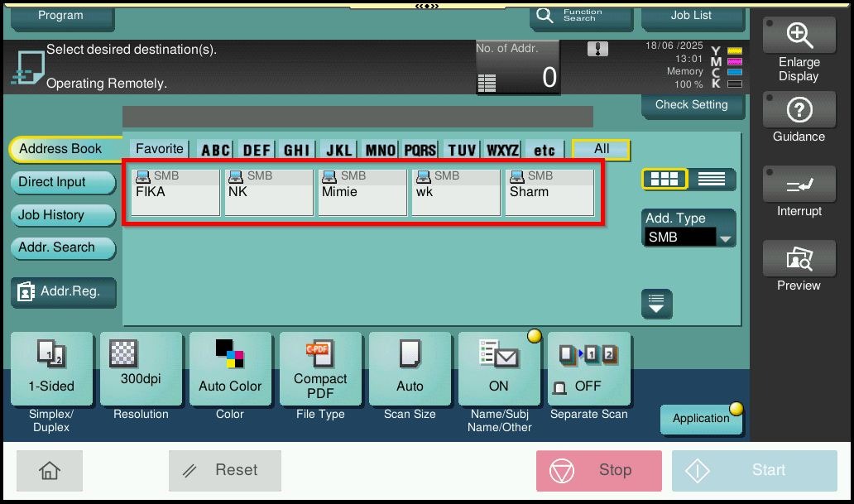This screenshot has height=504, width=854.
Task: Open File Type Compact PDF options
Action: pyautogui.click(x=320, y=369)
